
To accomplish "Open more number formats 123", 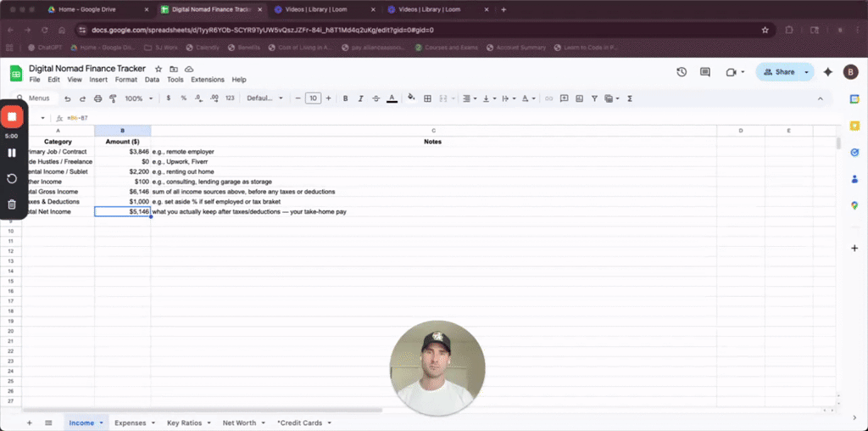I will pyautogui.click(x=230, y=98).
